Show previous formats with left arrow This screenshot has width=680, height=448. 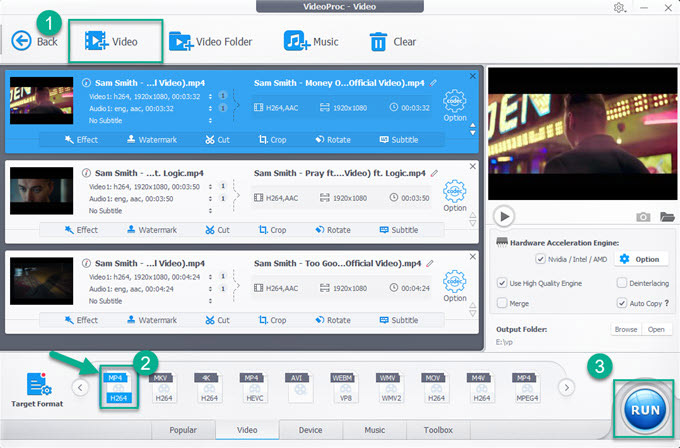coord(80,387)
